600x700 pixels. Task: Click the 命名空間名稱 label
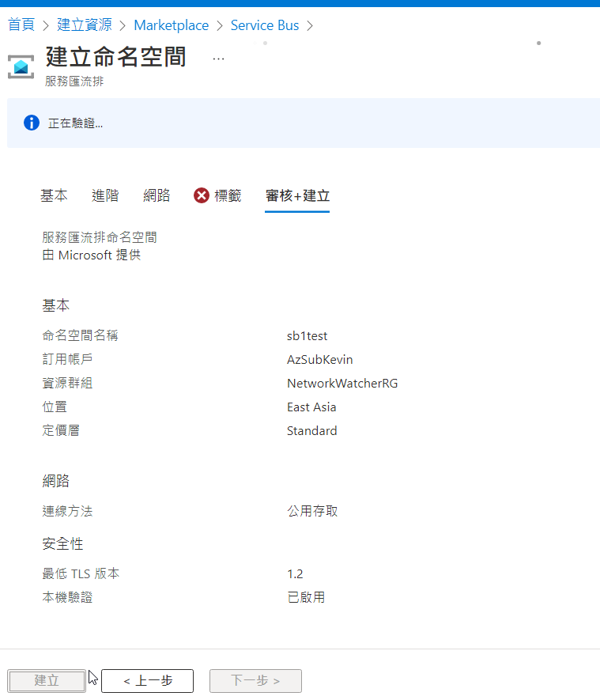tap(81, 335)
